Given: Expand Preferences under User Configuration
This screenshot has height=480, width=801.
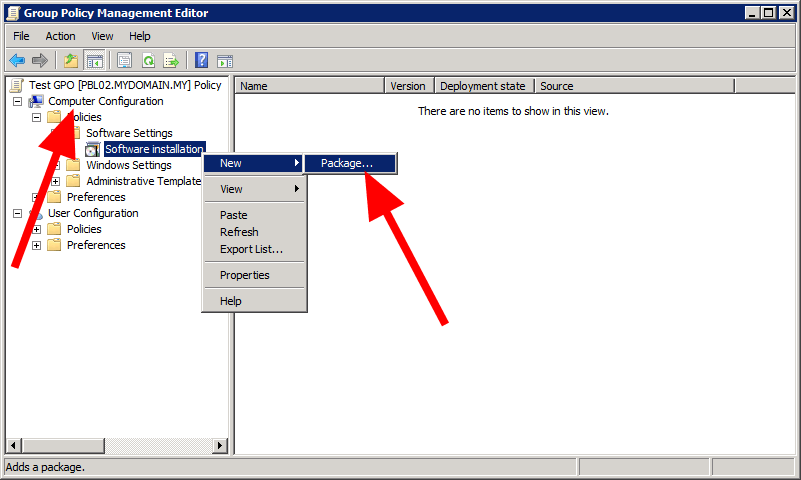Looking at the screenshot, I should pos(37,246).
